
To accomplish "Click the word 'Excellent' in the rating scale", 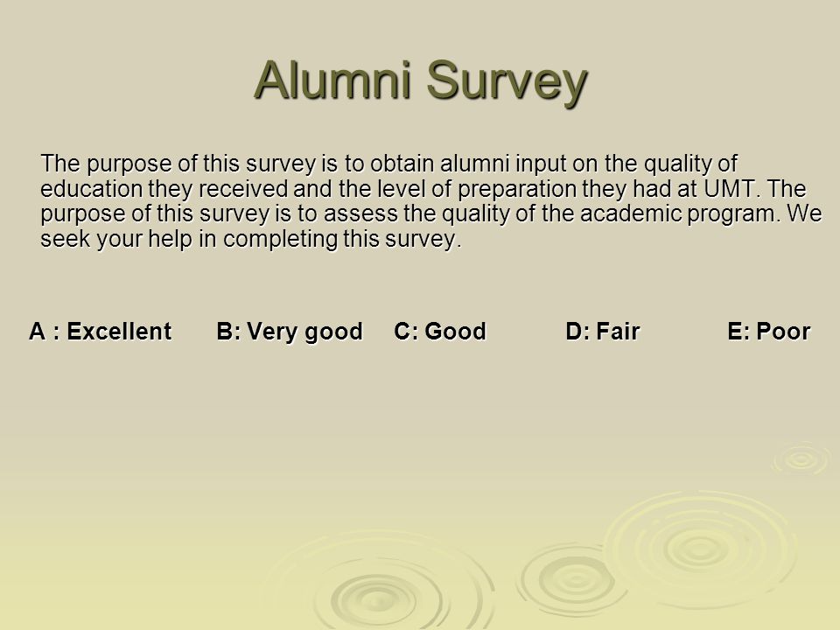I will coord(119,331).
